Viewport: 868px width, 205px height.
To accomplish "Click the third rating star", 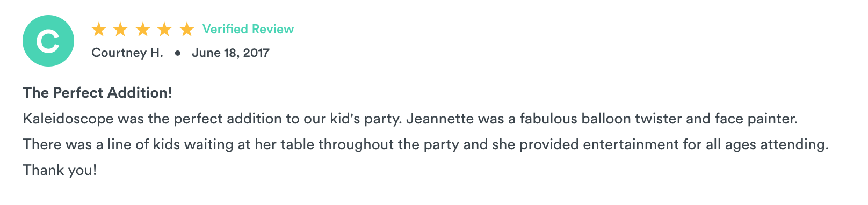I will [x=143, y=29].
